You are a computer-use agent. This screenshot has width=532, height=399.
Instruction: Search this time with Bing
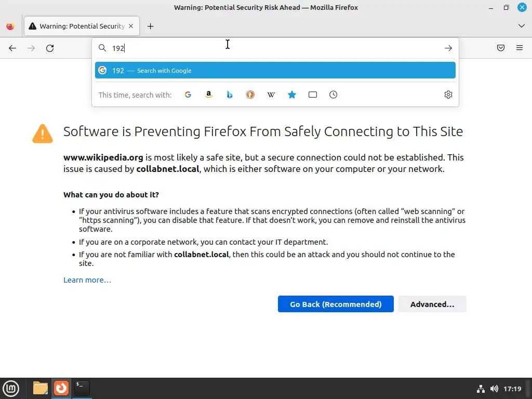click(230, 95)
